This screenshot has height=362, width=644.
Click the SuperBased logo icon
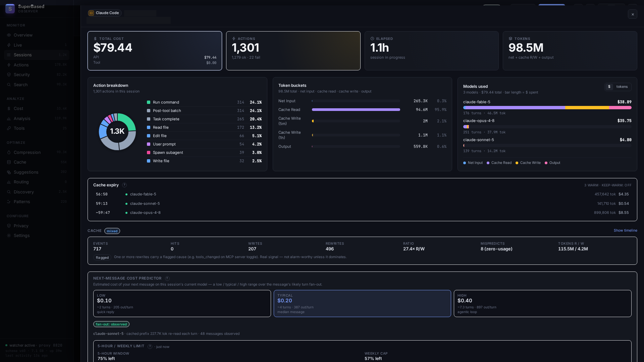coord(10,9)
